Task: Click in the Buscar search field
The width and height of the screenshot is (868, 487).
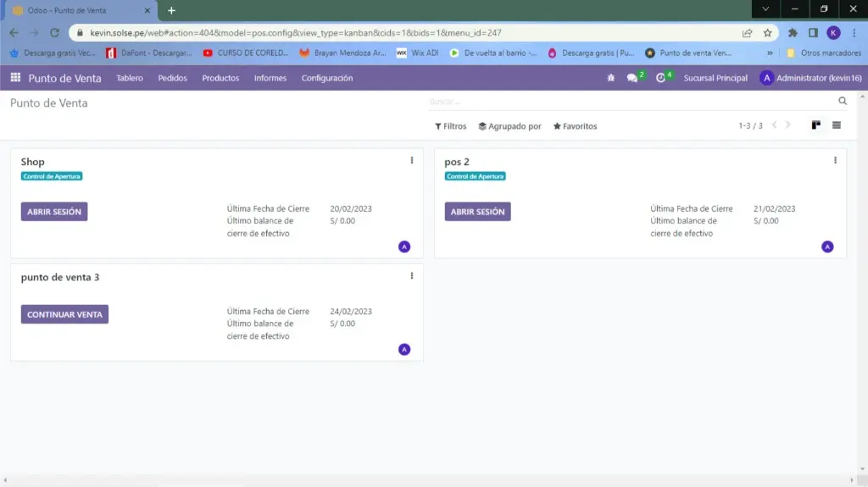Action: 627,102
